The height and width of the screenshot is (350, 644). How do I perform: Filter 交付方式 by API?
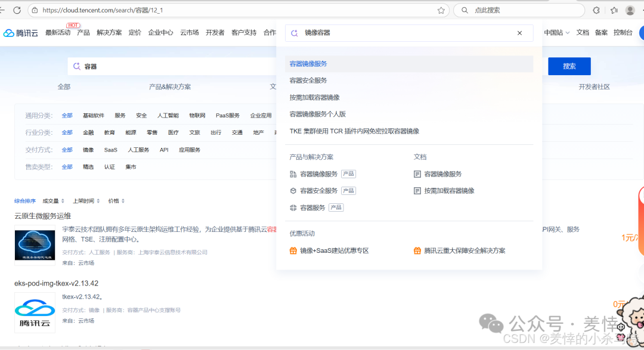tap(164, 150)
